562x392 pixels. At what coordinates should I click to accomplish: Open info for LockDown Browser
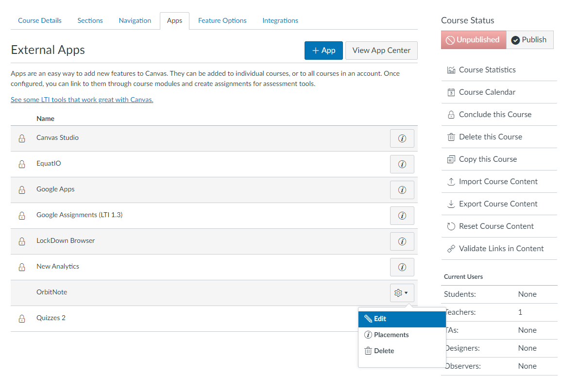coord(402,241)
